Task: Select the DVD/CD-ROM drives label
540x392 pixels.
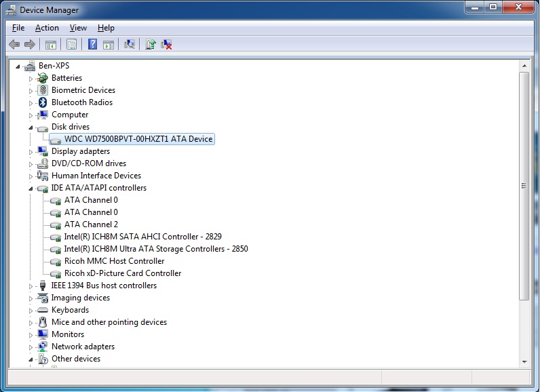Action: (89, 163)
